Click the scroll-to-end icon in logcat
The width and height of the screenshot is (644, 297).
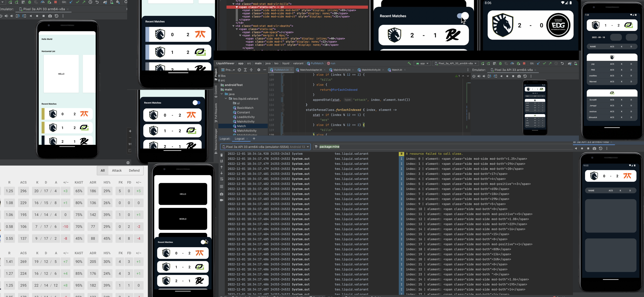point(221,161)
